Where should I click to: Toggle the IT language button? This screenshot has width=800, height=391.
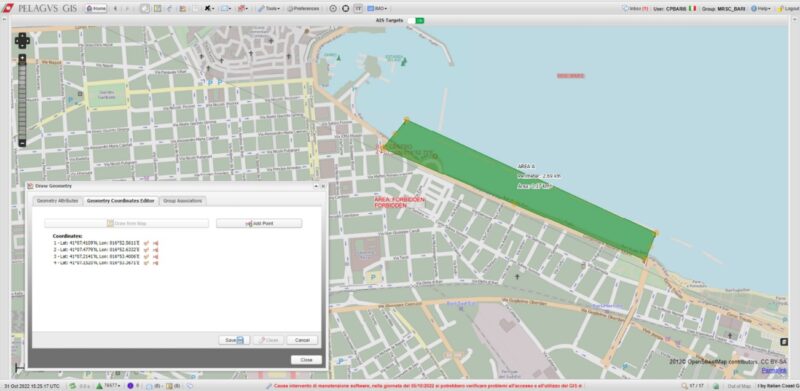click(358, 9)
